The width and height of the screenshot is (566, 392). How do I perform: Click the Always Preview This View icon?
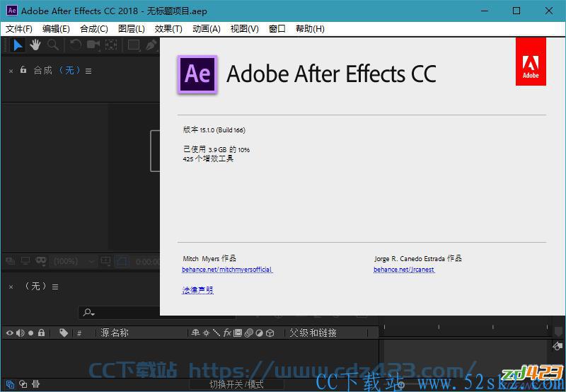(x=11, y=261)
